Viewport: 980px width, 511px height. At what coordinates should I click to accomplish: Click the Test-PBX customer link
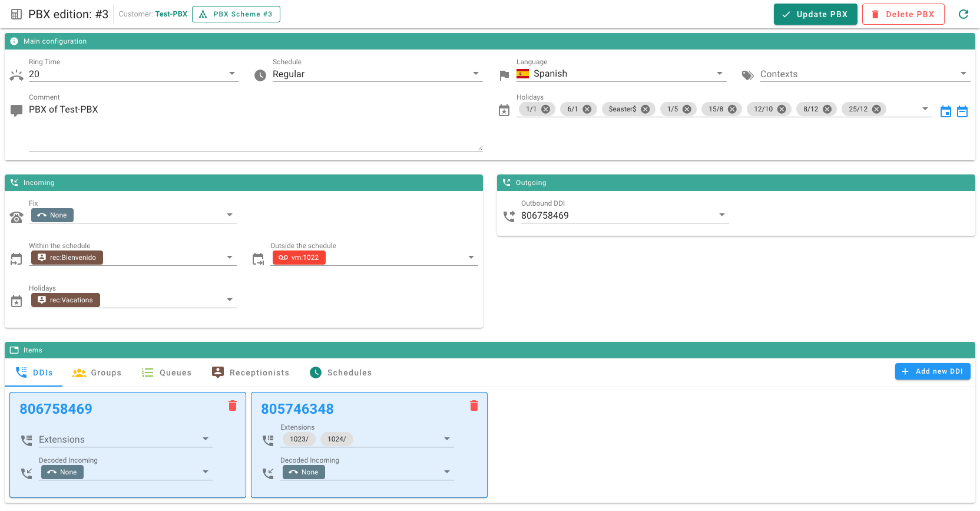pos(171,14)
